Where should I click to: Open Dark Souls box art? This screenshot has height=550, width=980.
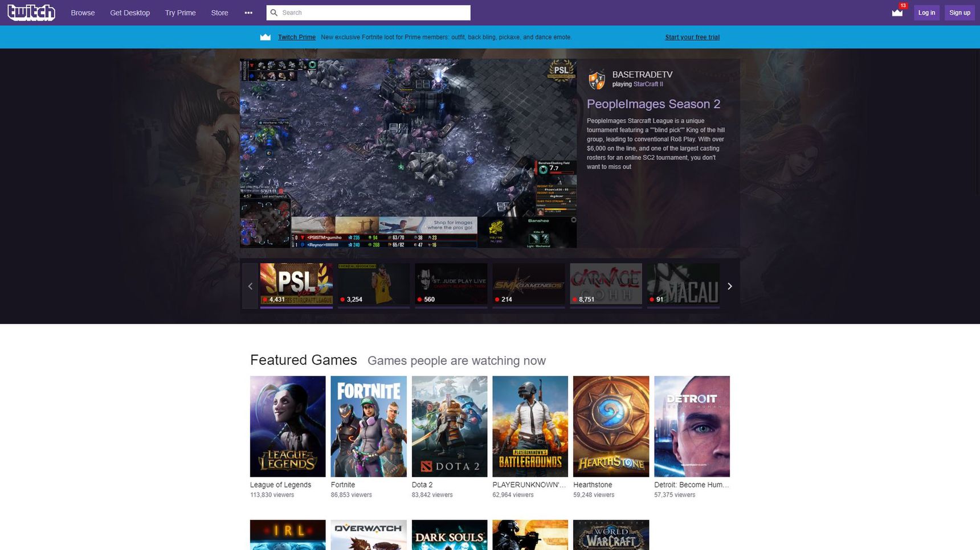click(450, 535)
